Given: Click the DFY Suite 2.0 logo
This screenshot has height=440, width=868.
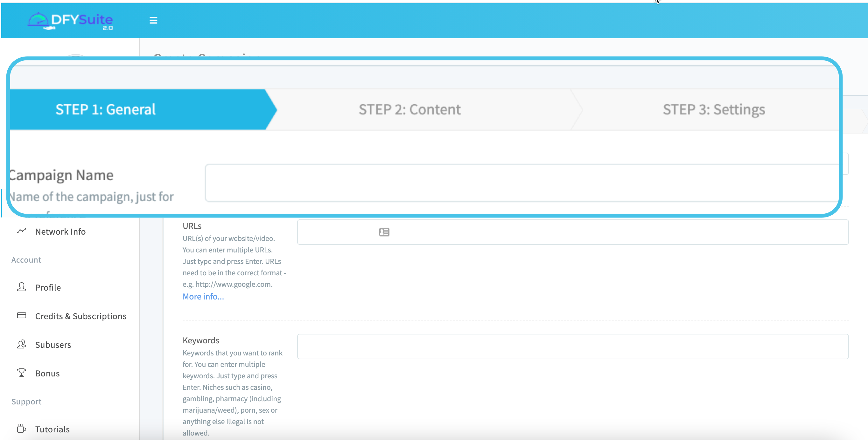Looking at the screenshot, I should point(70,21).
